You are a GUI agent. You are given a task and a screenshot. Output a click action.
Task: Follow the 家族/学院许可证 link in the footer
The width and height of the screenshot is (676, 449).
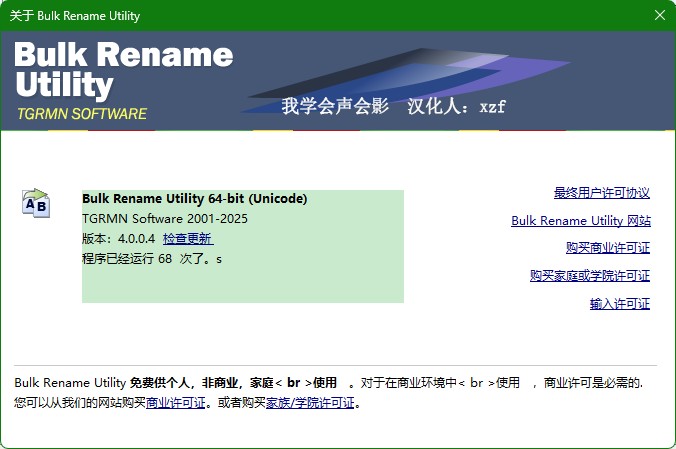click(310, 402)
